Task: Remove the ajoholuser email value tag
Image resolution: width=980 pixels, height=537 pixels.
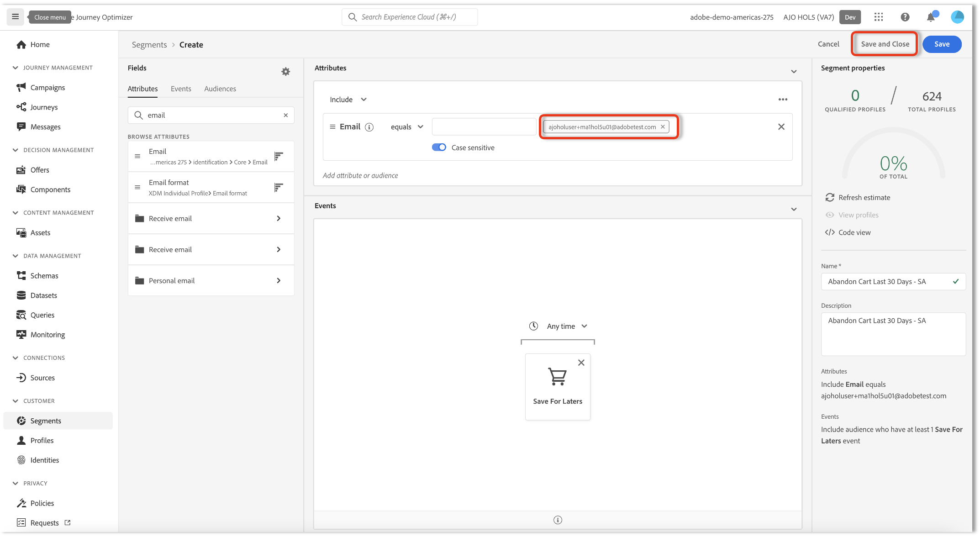Action: 663,127
